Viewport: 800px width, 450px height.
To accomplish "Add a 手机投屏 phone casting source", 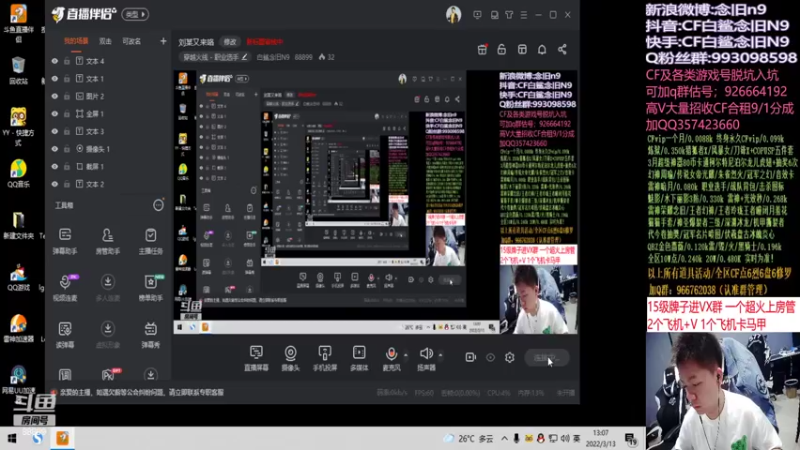I will coord(324,358).
